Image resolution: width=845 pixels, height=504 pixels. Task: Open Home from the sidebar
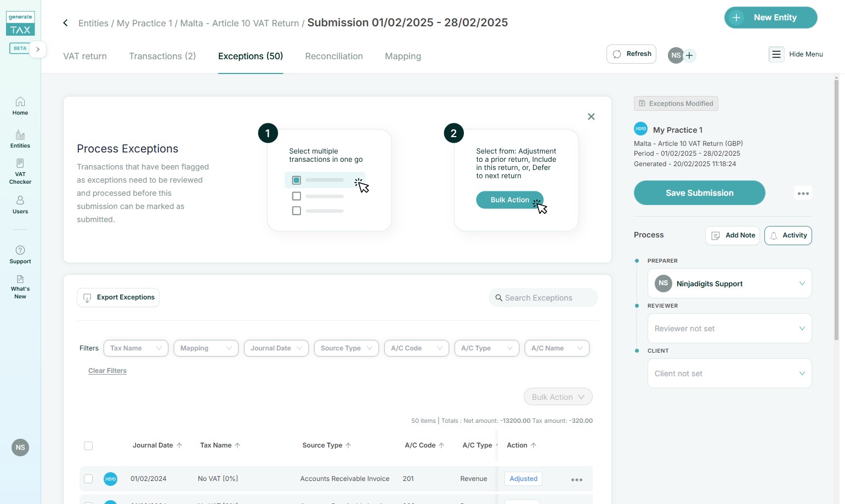(x=20, y=106)
